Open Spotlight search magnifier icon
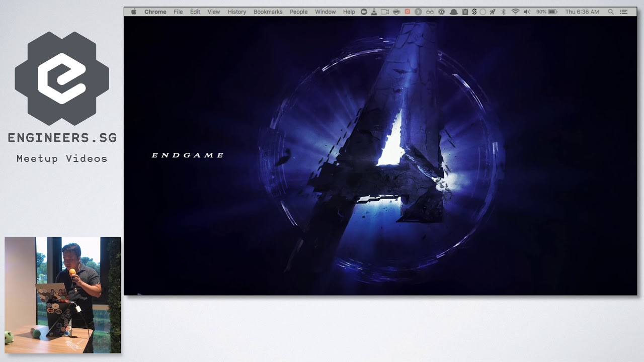644x362 pixels. 611,12
